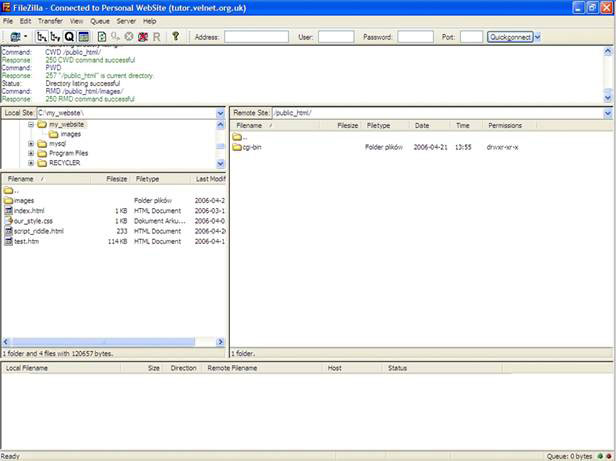Click local list scroll right arrow
Screen dimensions: 616x461
click(220, 342)
